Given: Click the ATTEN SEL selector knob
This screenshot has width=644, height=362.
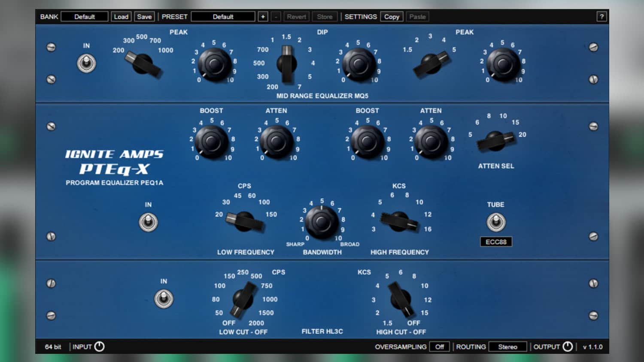Looking at the screenshot, I should click(495, 141).
